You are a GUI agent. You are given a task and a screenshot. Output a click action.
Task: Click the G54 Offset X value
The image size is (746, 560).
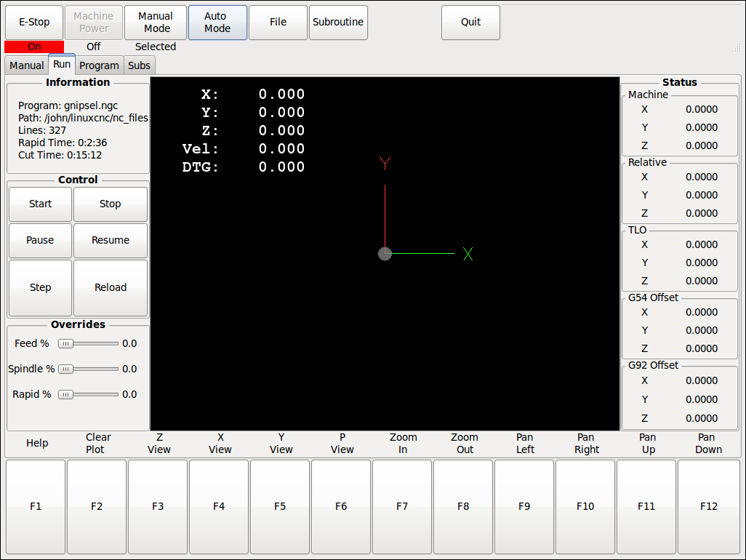click(701, 313)
